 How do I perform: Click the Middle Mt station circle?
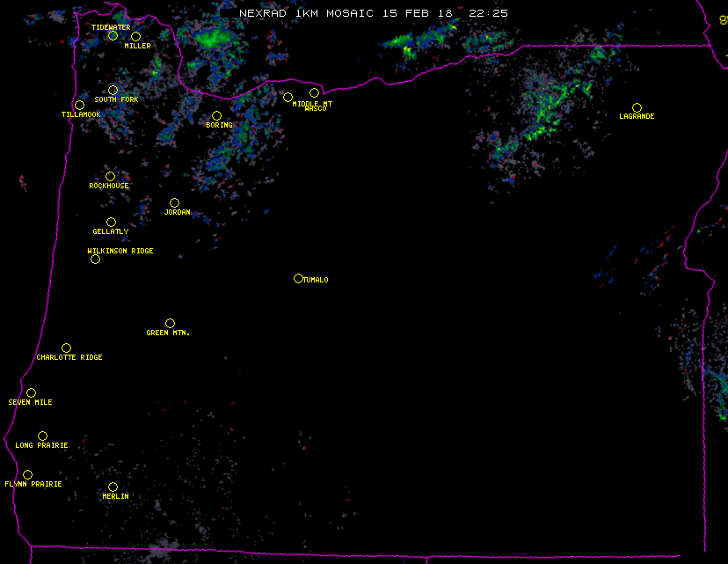point(288,97)
